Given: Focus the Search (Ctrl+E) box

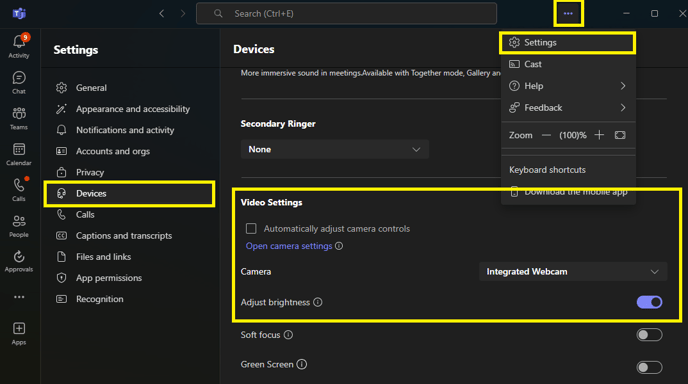Looking at the screenshot, I should (x=347, y=14).
